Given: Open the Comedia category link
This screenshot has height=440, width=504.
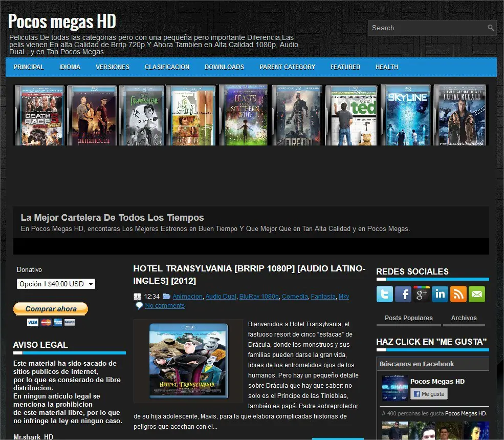Looking at the screenshot, I should tap(295, 297).
